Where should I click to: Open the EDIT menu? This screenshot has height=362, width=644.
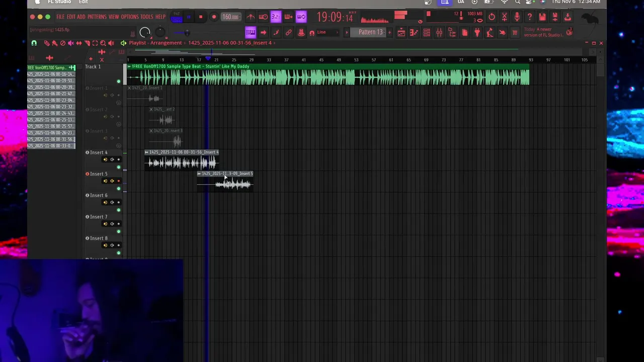point(71,17)
